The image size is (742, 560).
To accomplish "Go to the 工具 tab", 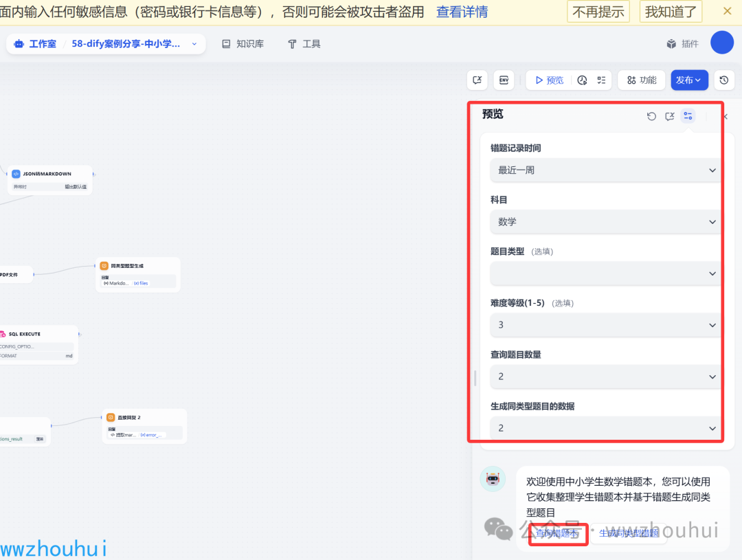I will click(x=304, y=44).
